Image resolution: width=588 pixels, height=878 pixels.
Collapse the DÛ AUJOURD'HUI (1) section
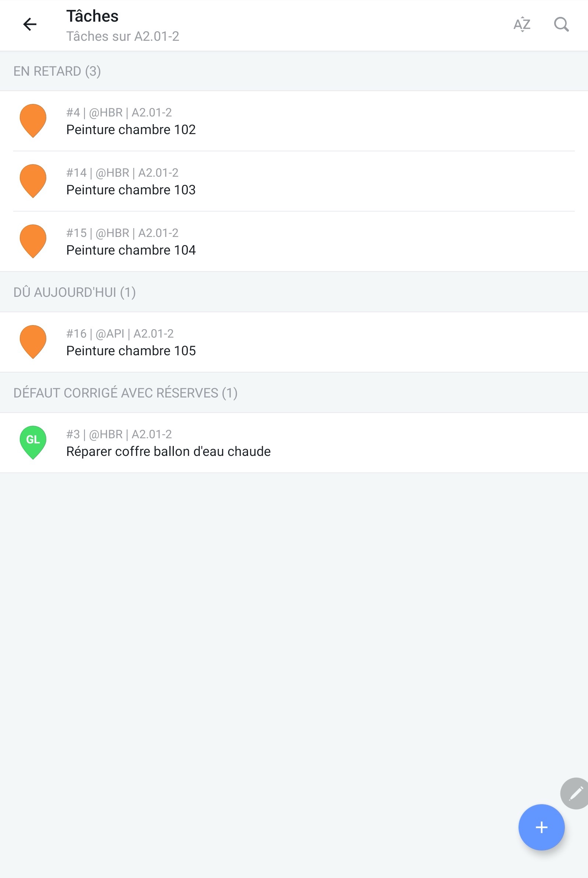pos(294,292)
